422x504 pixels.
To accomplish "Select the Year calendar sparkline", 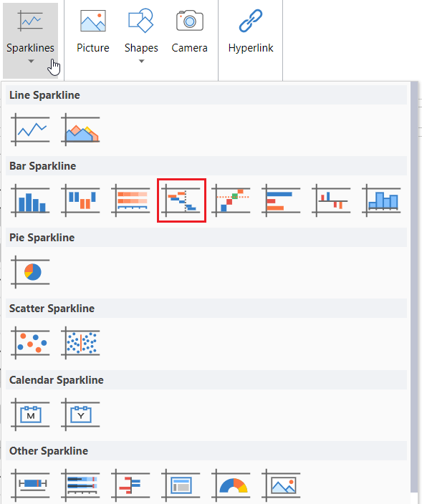I will pyautogui.click(x=80, y=415).
